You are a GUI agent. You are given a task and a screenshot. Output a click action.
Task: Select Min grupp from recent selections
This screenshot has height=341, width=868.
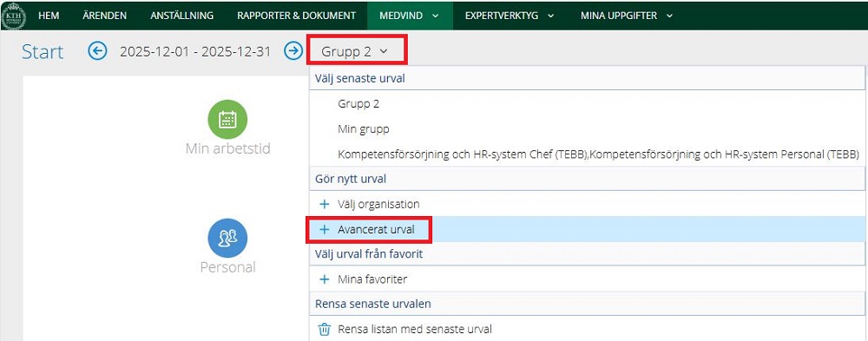[x=363, y=129]
